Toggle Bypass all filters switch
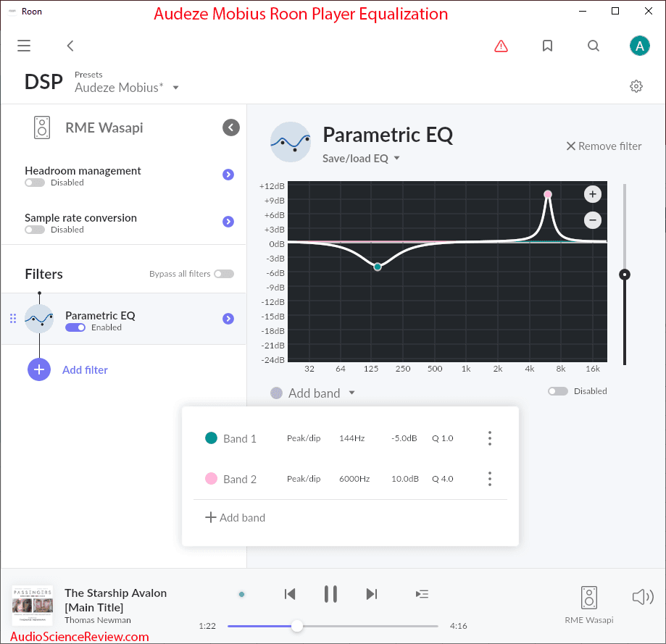 [x=224, y=274]
